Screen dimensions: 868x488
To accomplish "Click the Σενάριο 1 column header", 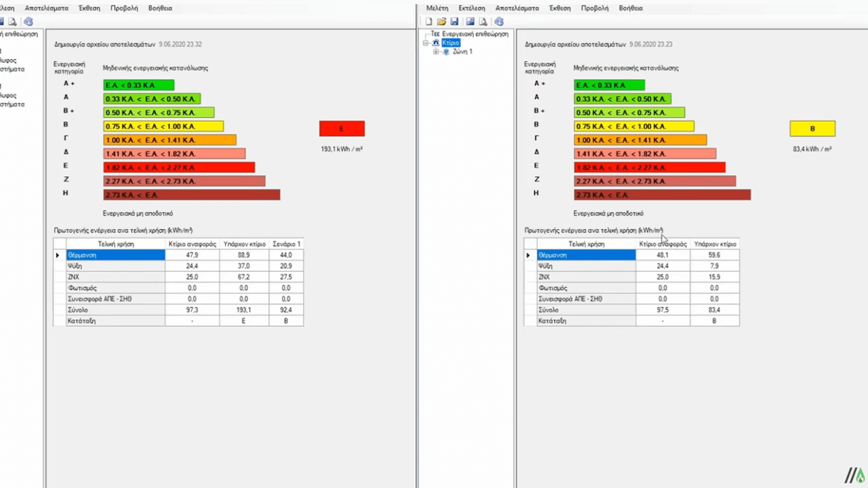I will click(286, 244).
